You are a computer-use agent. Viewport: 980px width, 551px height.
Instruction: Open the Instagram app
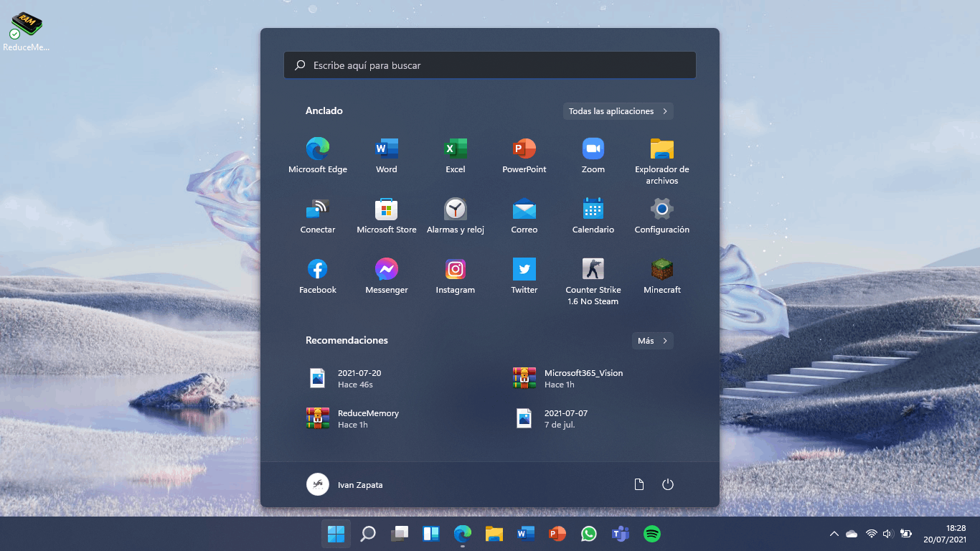(x=456, y=276)
